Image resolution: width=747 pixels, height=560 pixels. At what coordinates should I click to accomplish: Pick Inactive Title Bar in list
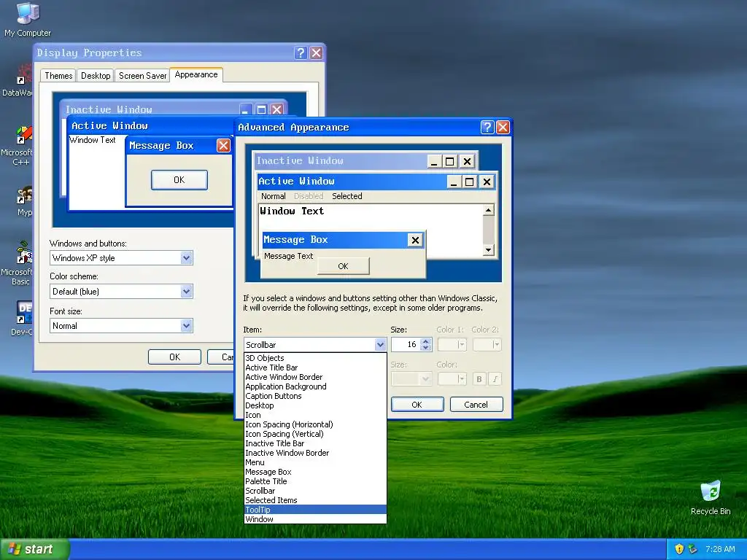pos(315,443)
